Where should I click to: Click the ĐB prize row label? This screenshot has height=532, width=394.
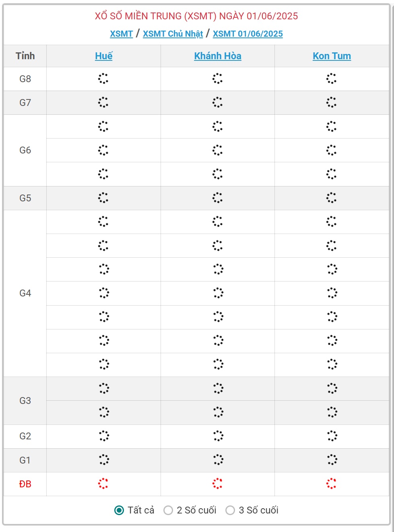click(x=25, y=484)
